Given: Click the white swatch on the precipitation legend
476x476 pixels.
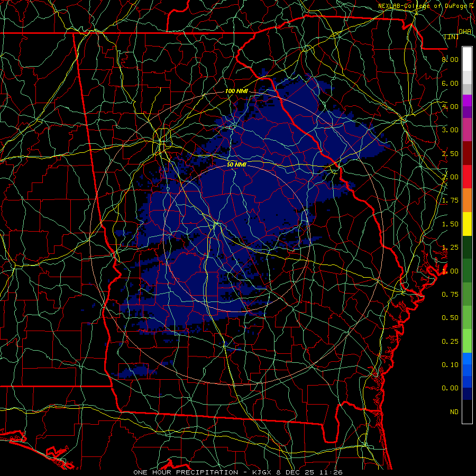Looking at the screenshot, I should point(467,59).
